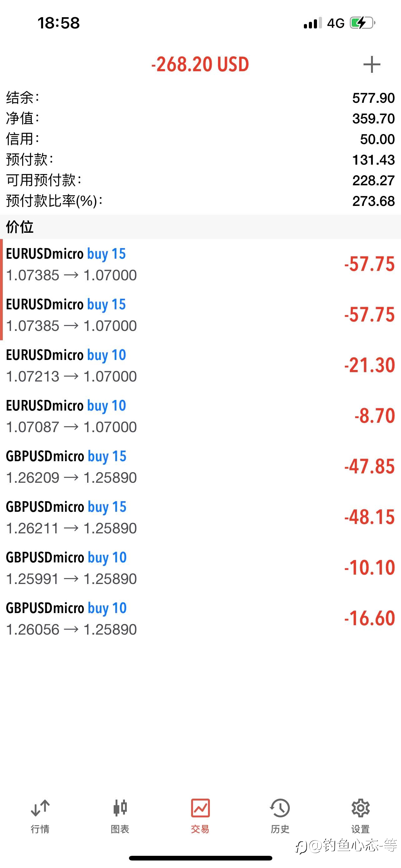This screenshot has width=401, height=868.
Task: Open the 图表 chart tab icon
Action: pos(120,808)
